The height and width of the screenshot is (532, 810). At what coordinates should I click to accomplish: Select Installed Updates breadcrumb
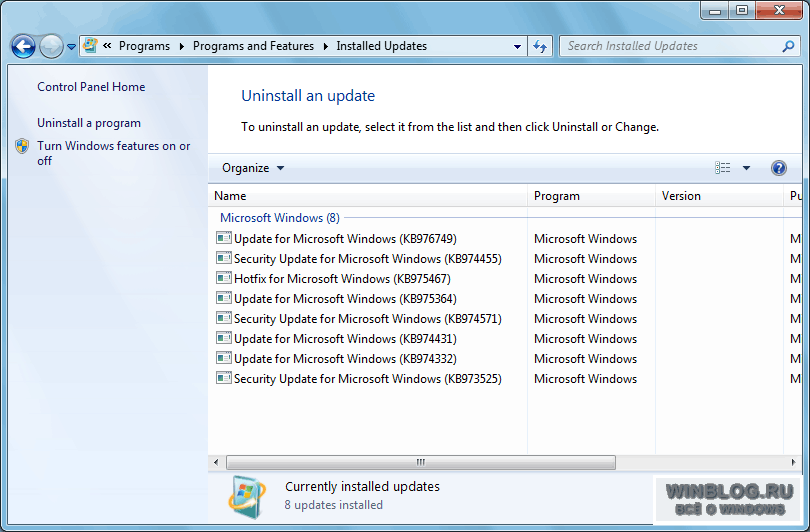[x=382, y=46]
